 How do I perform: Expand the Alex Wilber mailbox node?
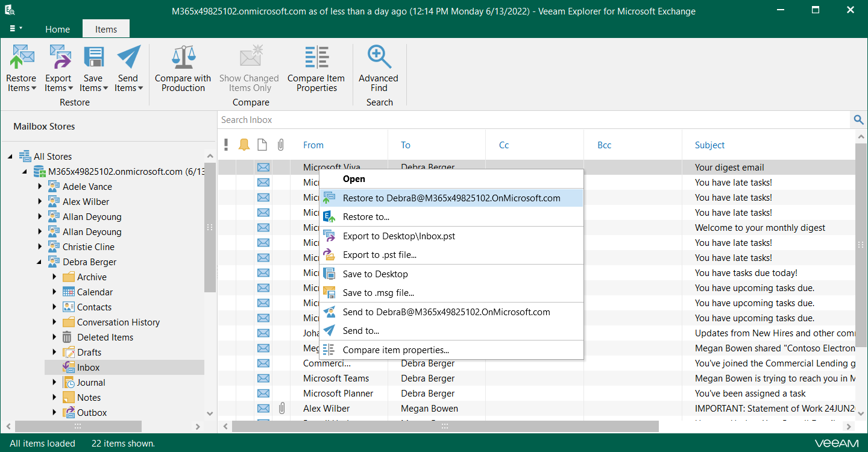(40, 202)
